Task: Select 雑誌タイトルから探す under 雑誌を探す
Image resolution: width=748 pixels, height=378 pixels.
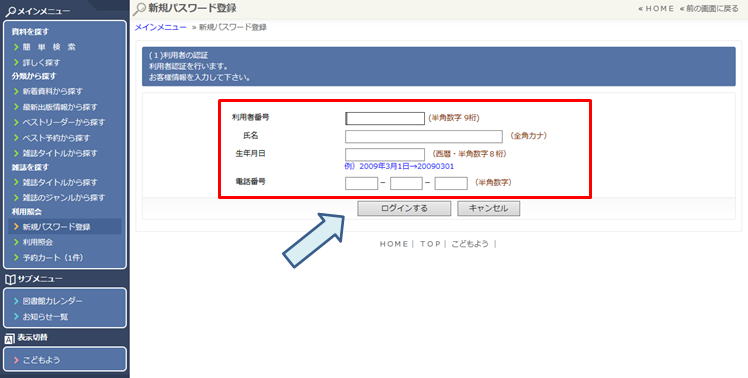Action: (x=60, y=182)
